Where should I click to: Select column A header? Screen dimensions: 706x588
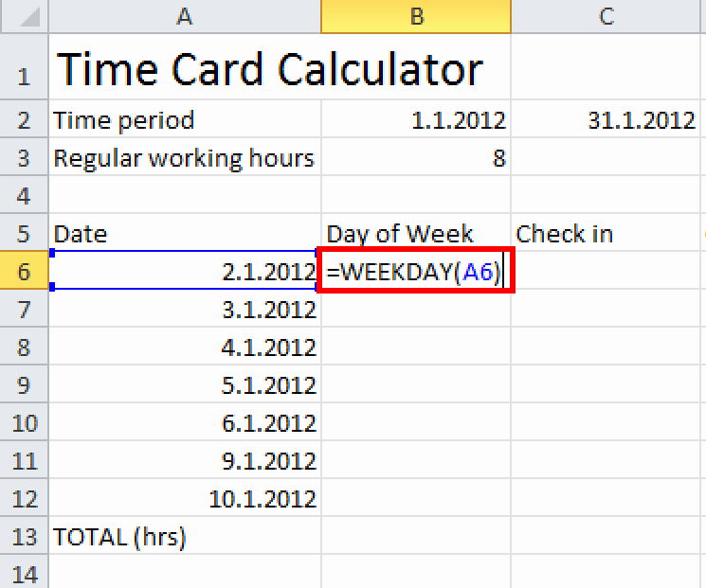(x=184, y=14)
